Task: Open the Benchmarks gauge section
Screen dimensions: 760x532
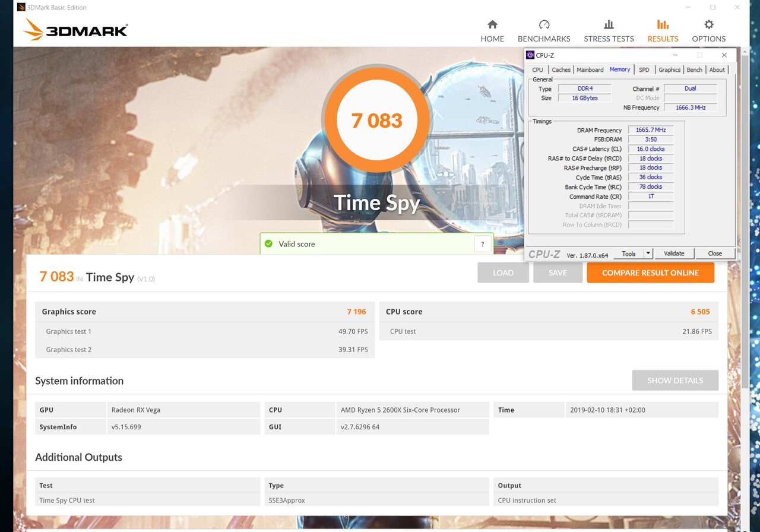Action: click(544, 31)
